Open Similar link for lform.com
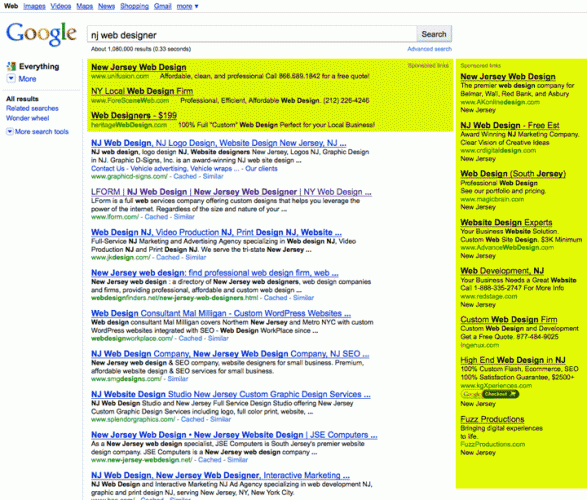Screen dimensions: 587x500 184,217
